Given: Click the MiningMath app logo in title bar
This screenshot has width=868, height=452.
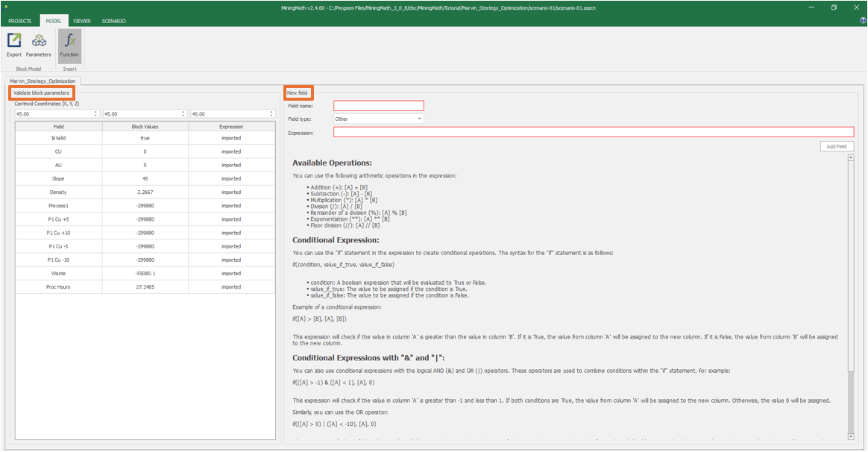Looking at the screenshot, I should click(6, 7).
